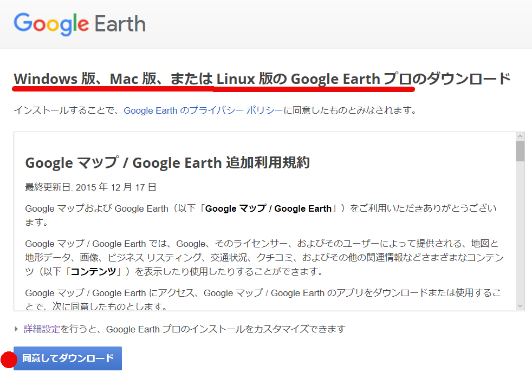Open the 詳細設定 advanced settings link
This screenshot has height=392, width=532.
(x=42, y=329)
